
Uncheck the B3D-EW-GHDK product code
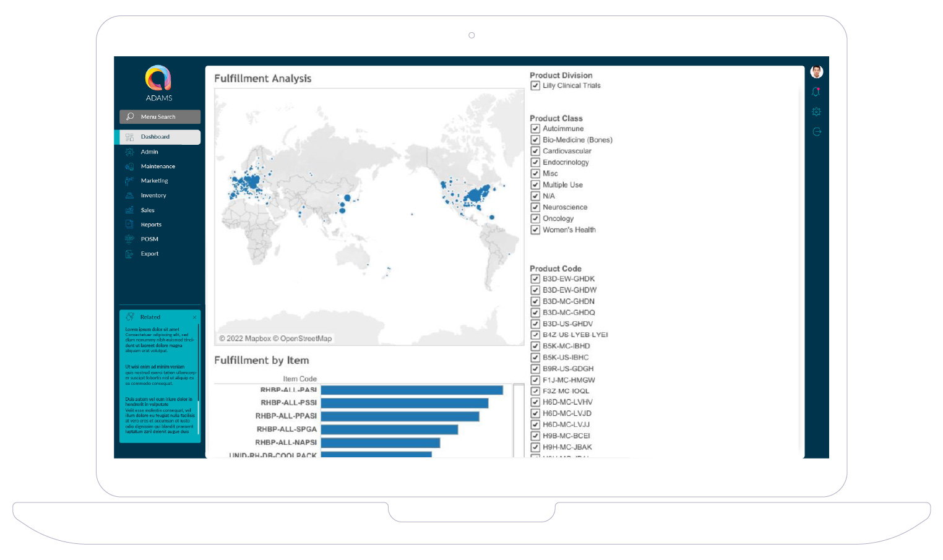tap(535, 279)
